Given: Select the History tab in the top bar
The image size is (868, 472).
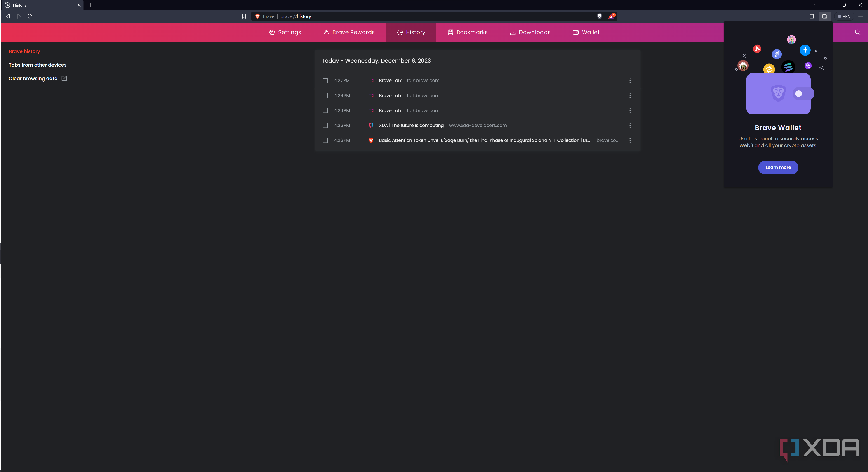Looking at the screenshot, I should coord(411,32).
